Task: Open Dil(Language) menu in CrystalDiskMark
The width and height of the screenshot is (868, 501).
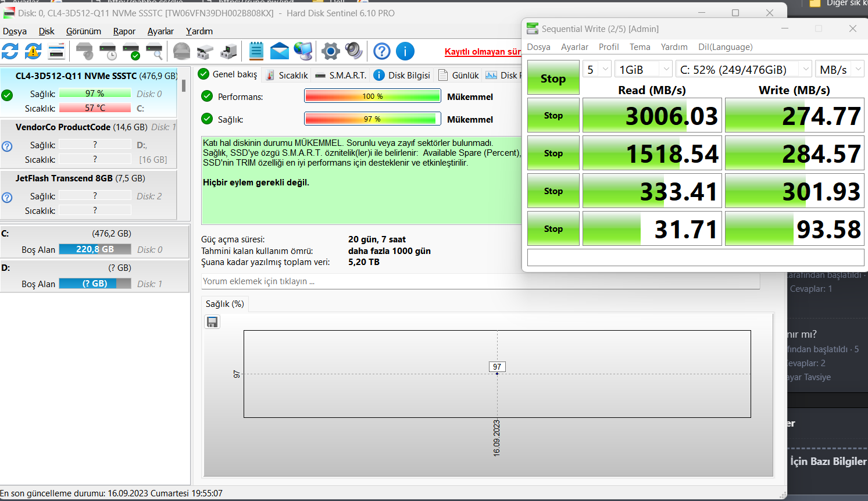Action: pyautogui.click(x=726, y=47)
